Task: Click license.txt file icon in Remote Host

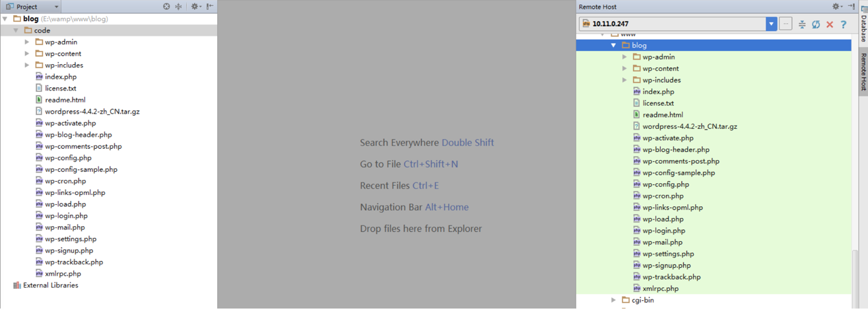Action: coord(637,103)
